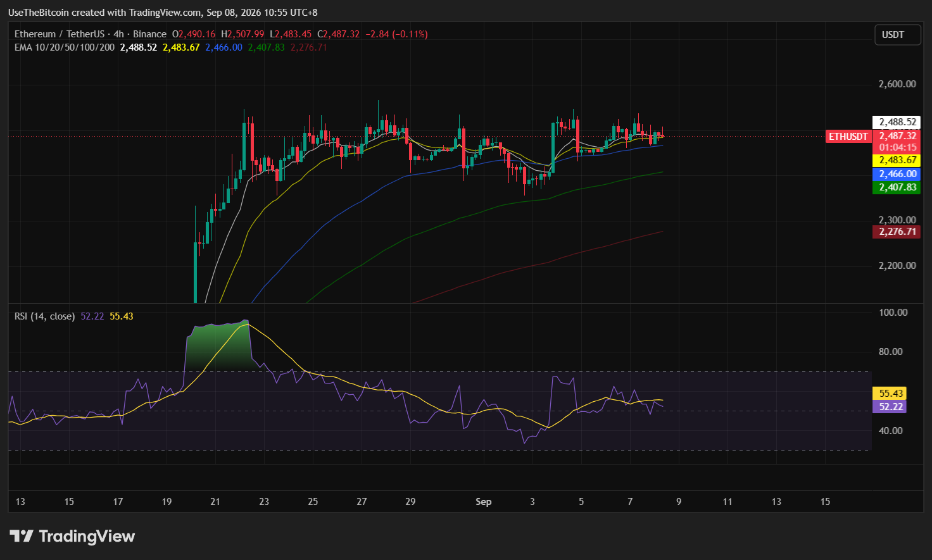Click the green EMA value 2,407.83 in legend
The image size is (932, 560).
tap(267, 47)
